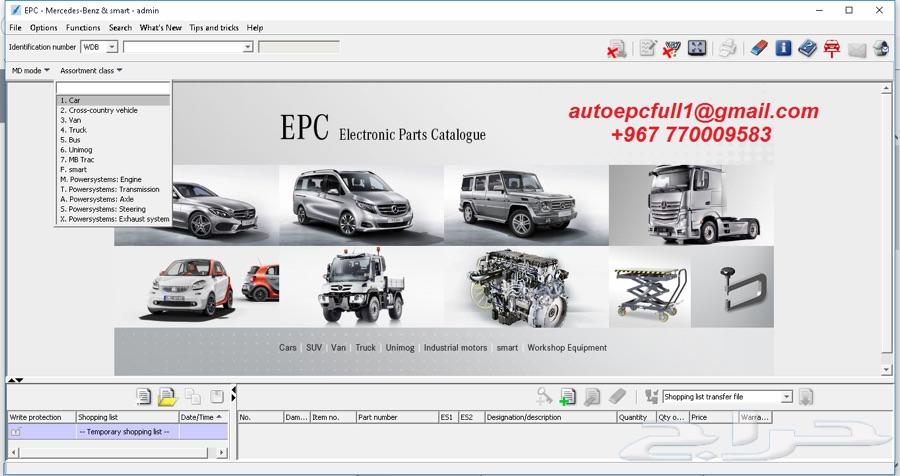Open the WDB identification prefix dropdown

pyautogui.click(x=112, y=47)
